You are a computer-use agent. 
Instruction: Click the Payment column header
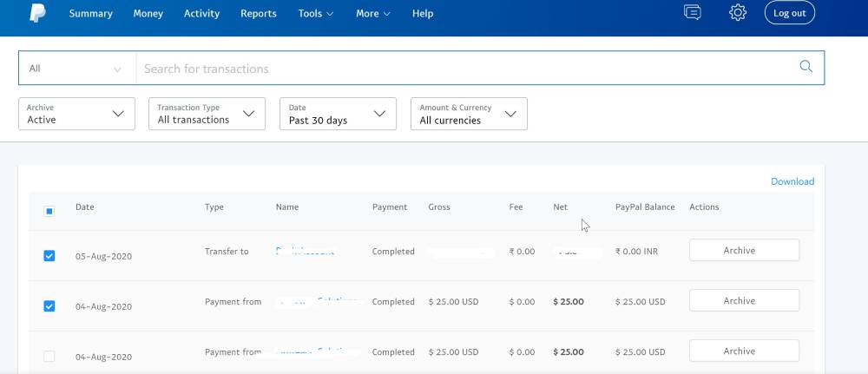[x=389, y=207]
